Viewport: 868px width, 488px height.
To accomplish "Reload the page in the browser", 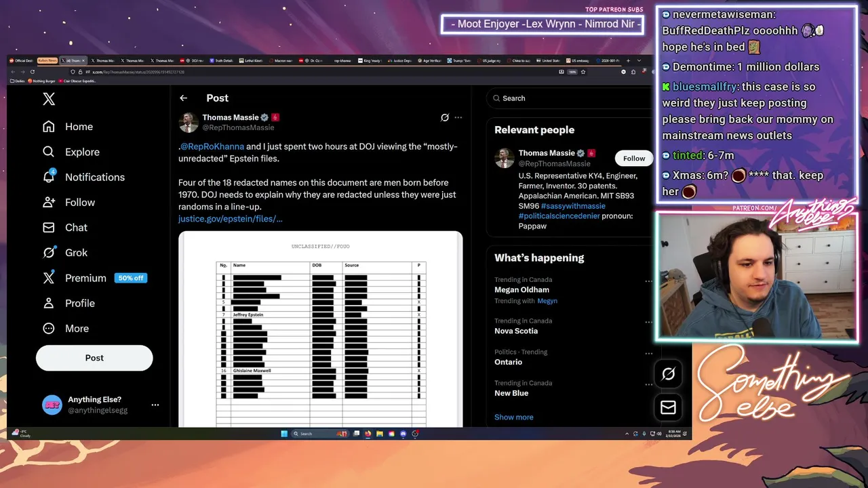I will 32,72.
